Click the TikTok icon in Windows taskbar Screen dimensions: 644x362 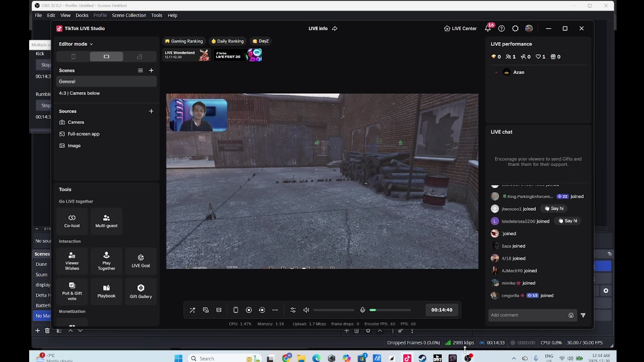(x=407, y=358)
